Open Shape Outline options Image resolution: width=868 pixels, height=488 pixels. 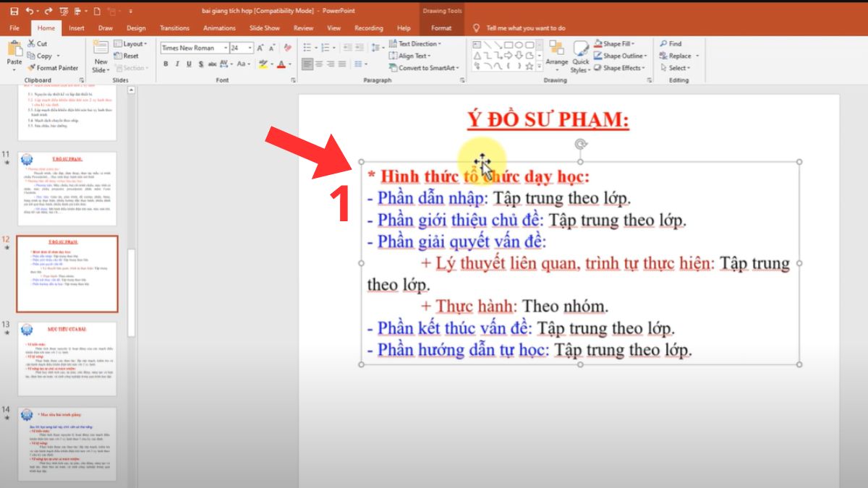coord(620,56)
